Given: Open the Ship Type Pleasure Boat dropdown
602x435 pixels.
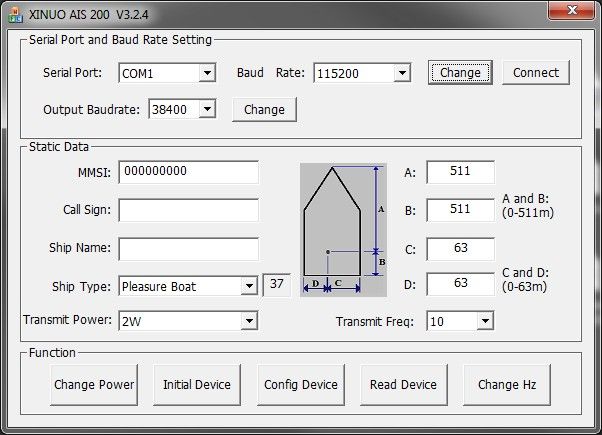Looking at the screenshot, I should [249, 286].
